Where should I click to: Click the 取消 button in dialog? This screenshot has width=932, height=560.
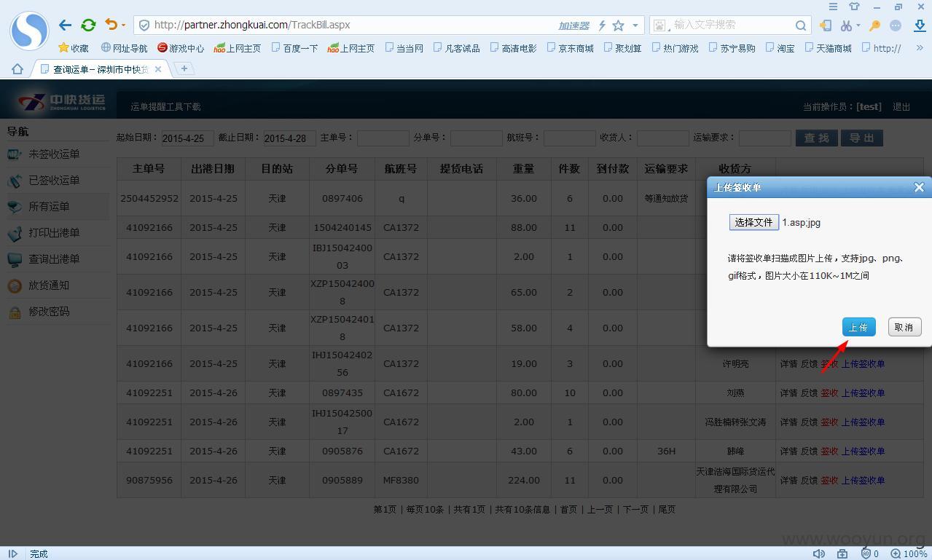(904, 327)
